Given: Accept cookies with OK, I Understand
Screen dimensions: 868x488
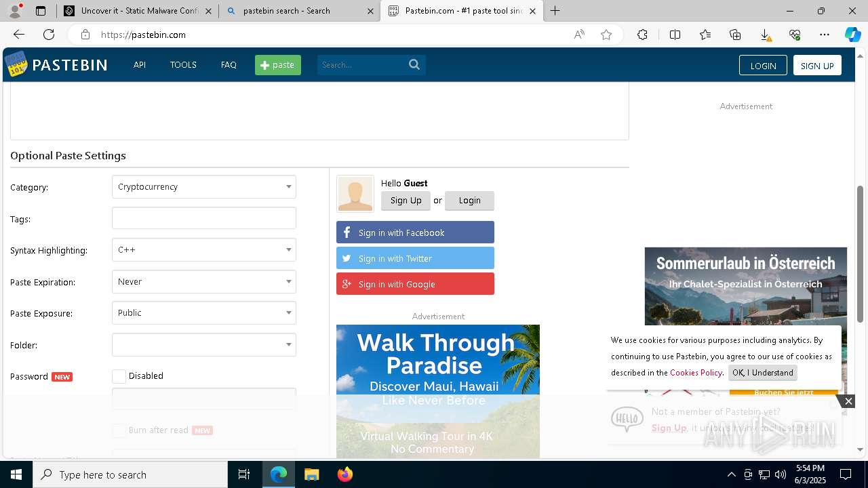Looking at the screenshot, I should pos(763,373).
